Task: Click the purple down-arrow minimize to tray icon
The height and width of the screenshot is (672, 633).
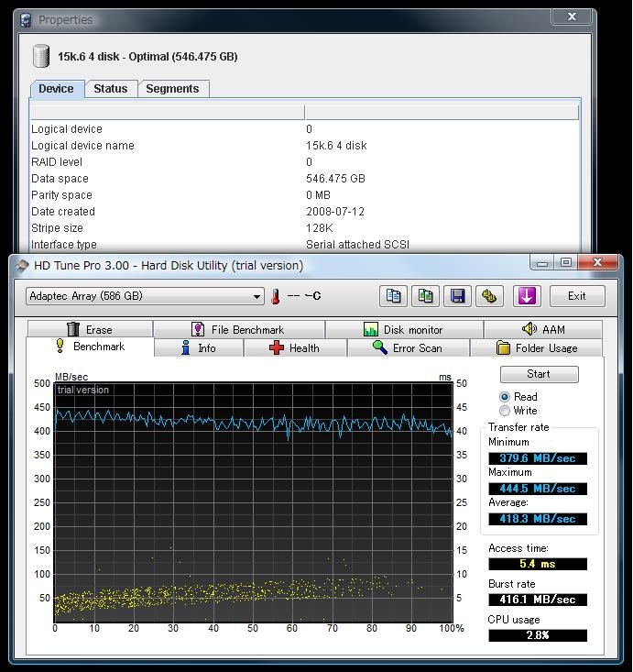Action: point(527,296)
